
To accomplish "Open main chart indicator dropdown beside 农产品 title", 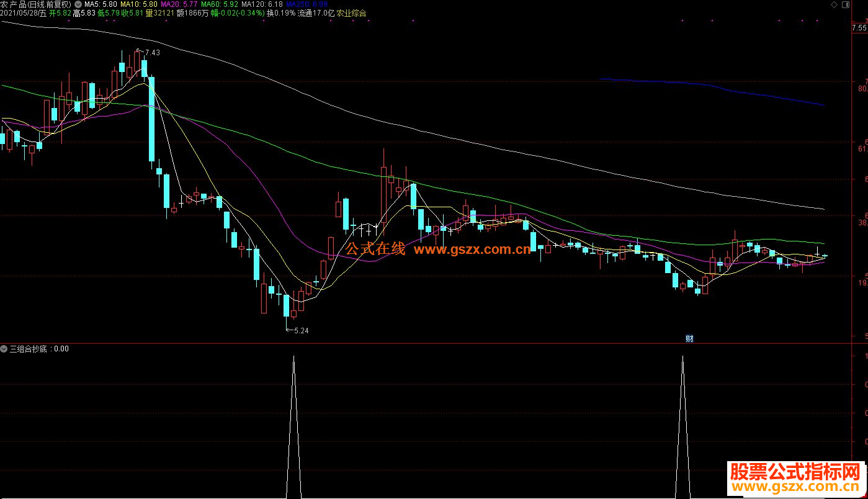I will coord(78,4).
